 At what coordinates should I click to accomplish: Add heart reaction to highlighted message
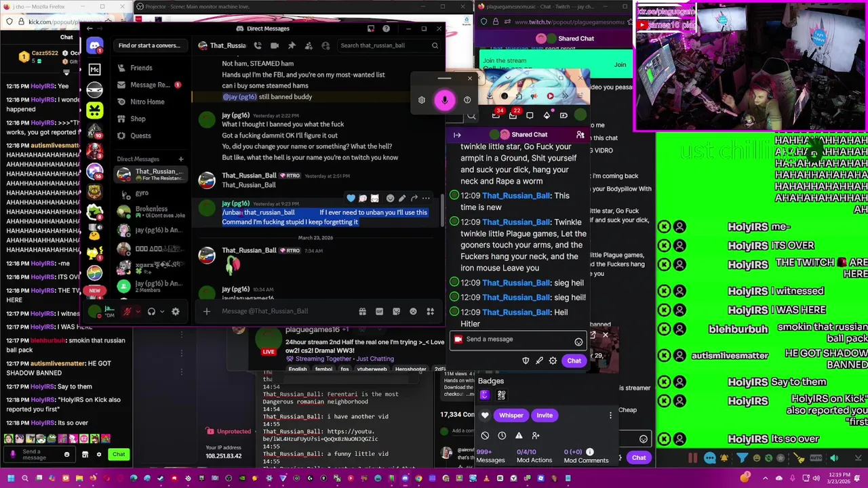tap(351, 199)
